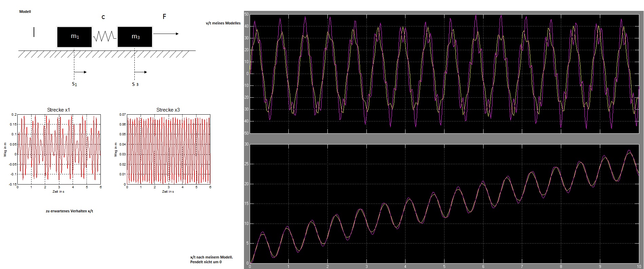Click the upper velocity scope plot
644x269 pixels.
click(x=444, y=74)
